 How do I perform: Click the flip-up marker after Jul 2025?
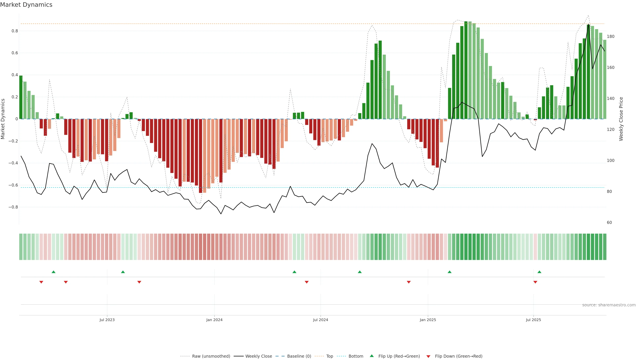tap(539, 272)
